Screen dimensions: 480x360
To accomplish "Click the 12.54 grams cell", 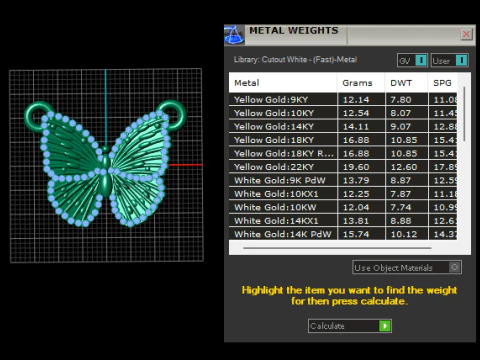I will pyautogui.click(x=361, y=113).
